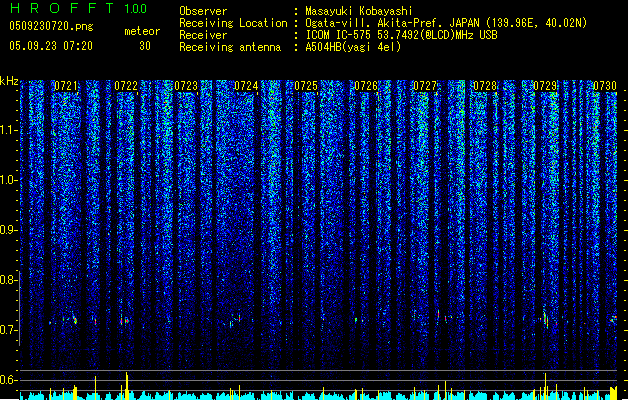This screenshot has width=629, height=400.
Task: Click the kHz axis unit label
Action: click(x=9, y=81)
